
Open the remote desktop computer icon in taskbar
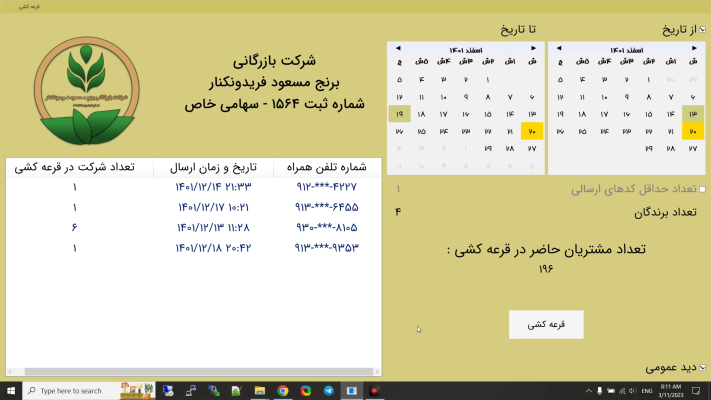click(x=168, y=390)
